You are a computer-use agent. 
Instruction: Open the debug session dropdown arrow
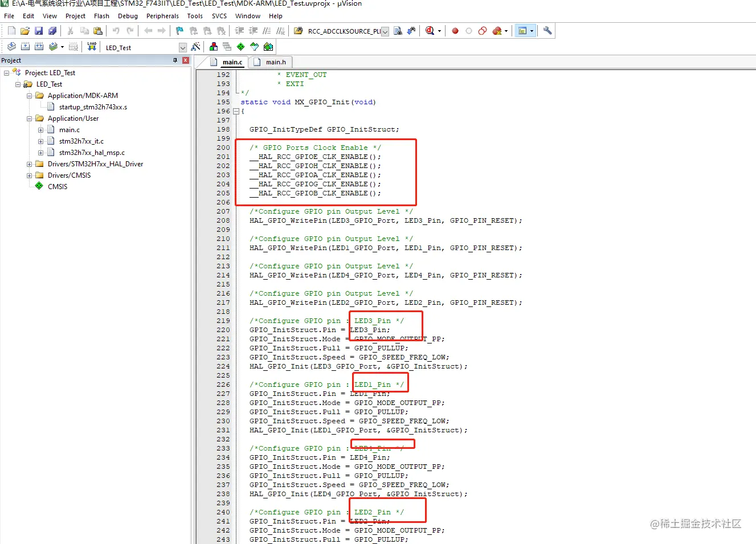coord(439,31)
